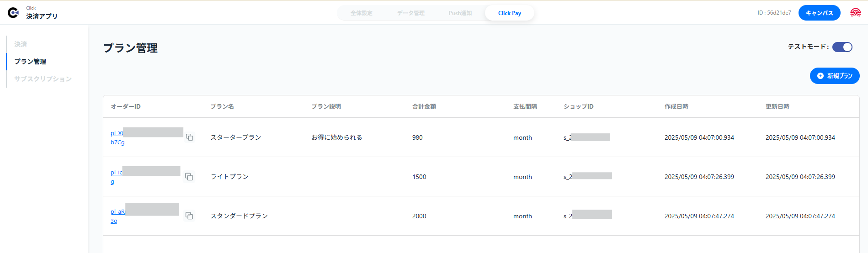Click month in the スタータープラン row
The width and height of the screenshot is (868, 253).
click(522, 137)
